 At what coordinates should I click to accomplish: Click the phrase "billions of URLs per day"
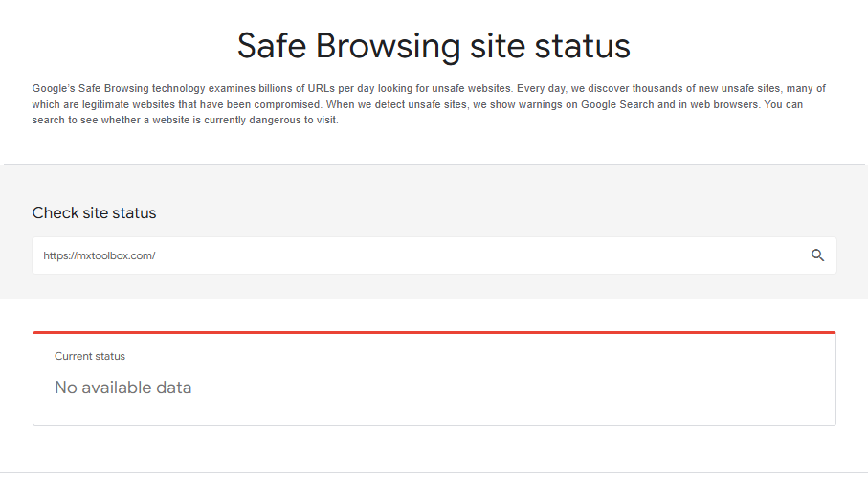318,88
